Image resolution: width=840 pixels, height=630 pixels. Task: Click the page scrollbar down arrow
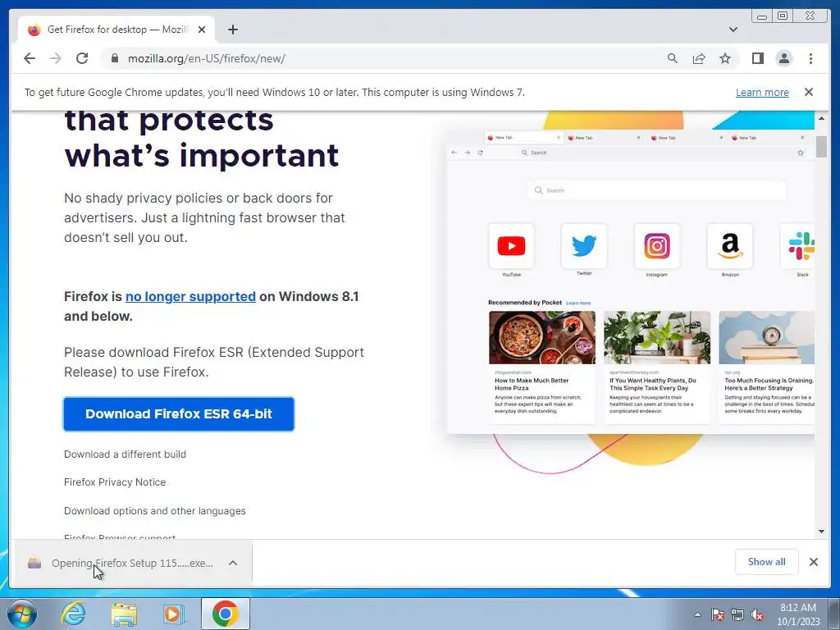pos(821,532)
